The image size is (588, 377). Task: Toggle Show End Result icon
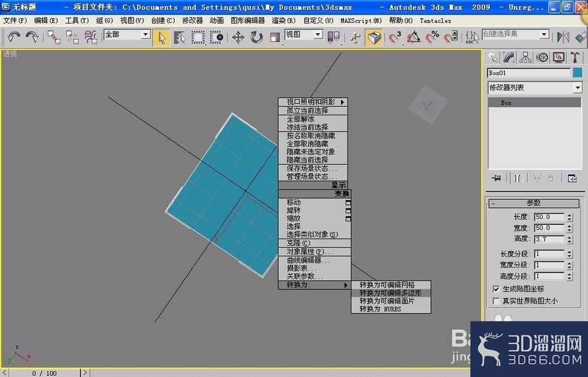coord(517,178)
